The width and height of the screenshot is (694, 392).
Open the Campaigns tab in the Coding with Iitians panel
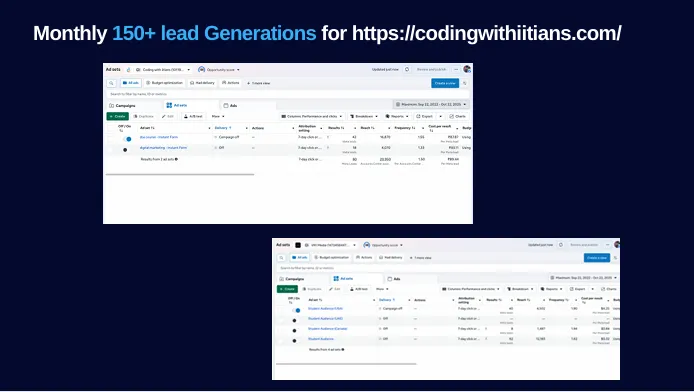click(134, 105)
